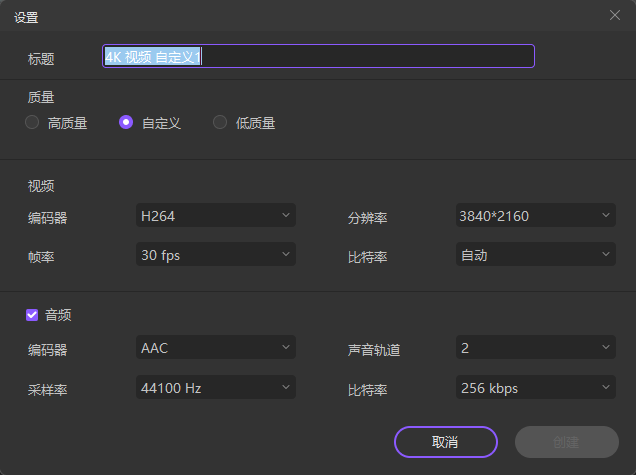Select the 高质量 quality radio button
636x475 pixels.
[x=32, y=123]
